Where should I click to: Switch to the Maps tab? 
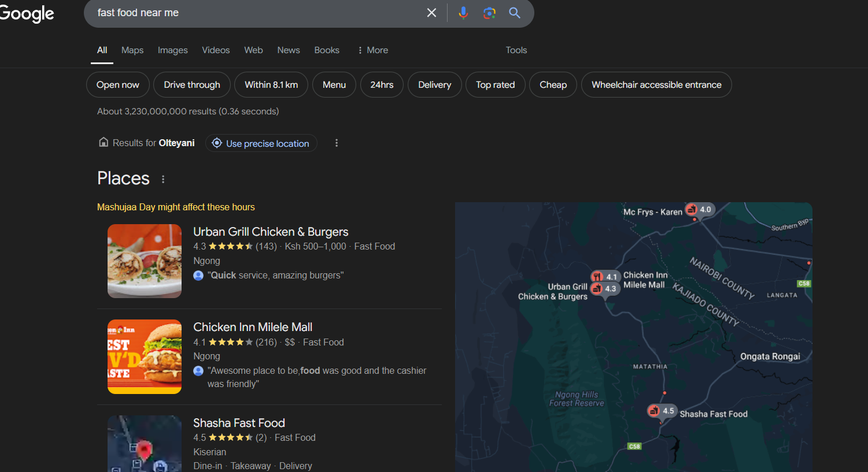[132, 50]
